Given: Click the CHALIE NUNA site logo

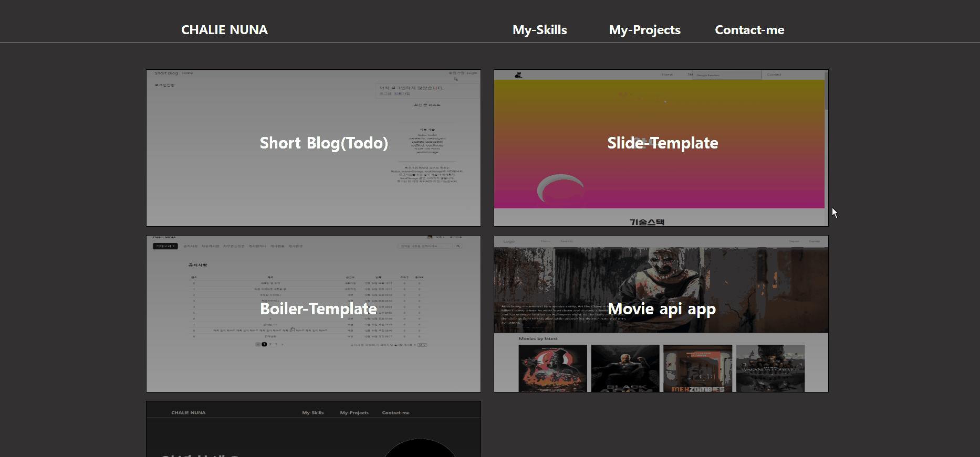Looking at the screenshot, I should [x=224, y=30].
